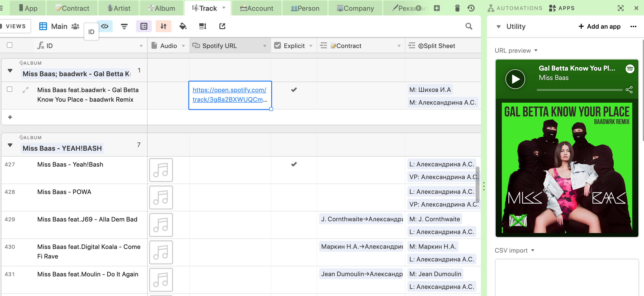This screenshot has width=644, height=296.
Task: Open the hidden fields eye-slash icon
Action: [104, 26]
